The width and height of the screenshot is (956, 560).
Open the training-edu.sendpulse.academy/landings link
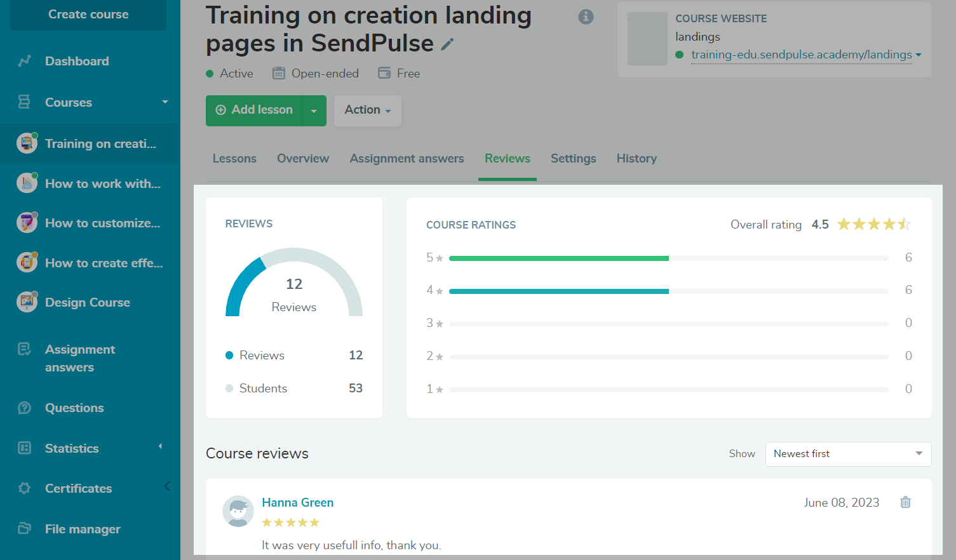coord(801,55)
